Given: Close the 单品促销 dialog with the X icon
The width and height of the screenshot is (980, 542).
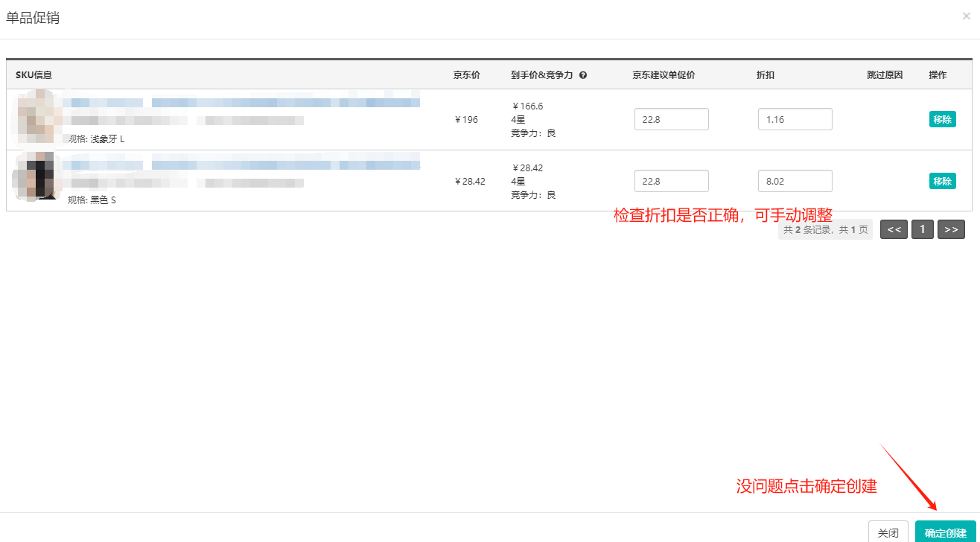Looking at the screenshot, I should pyautogui.click(x=966, y=16).
